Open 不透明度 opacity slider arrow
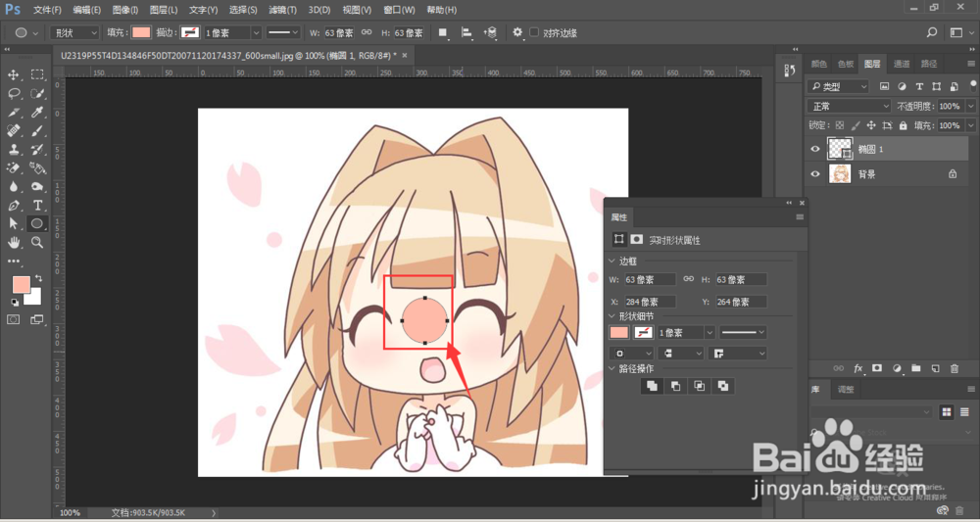The width and height of the screenshot is (980, 522). coord(970,106)
